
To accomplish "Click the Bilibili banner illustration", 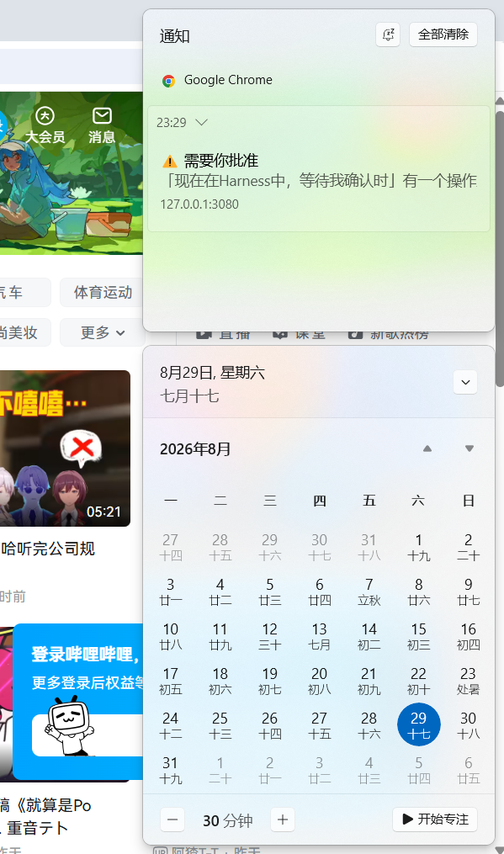I will (72, 172).
